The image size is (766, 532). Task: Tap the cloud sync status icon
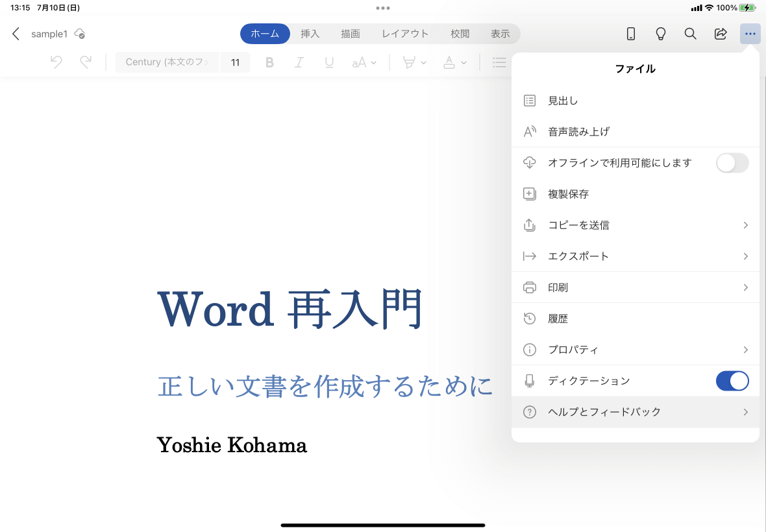(x=80, y=34)
